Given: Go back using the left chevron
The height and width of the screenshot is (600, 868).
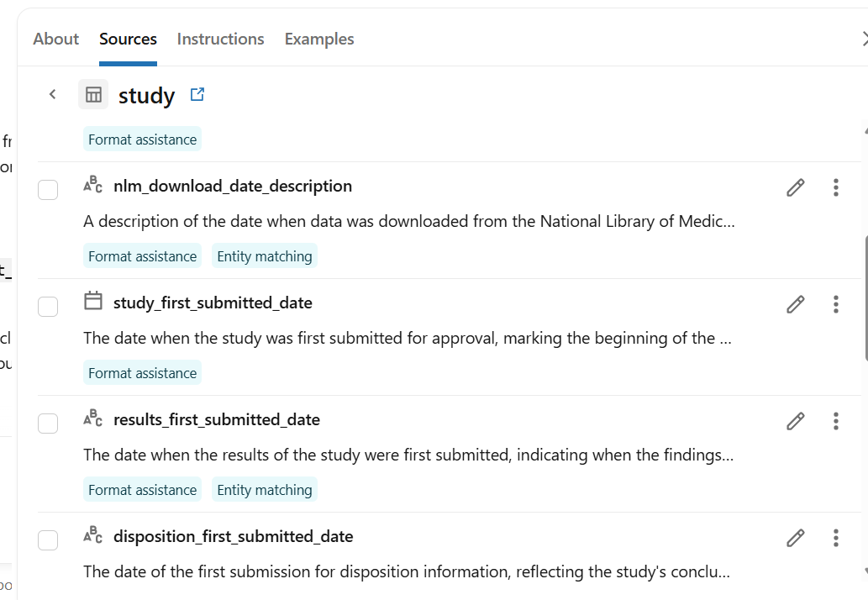Looking at the screenshot, I should (53, 94).
